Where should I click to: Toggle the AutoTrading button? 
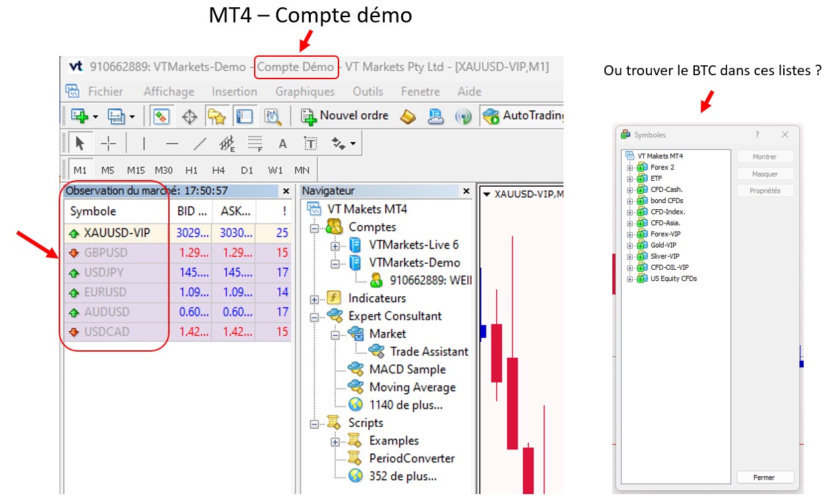click(x=523, y=116)
